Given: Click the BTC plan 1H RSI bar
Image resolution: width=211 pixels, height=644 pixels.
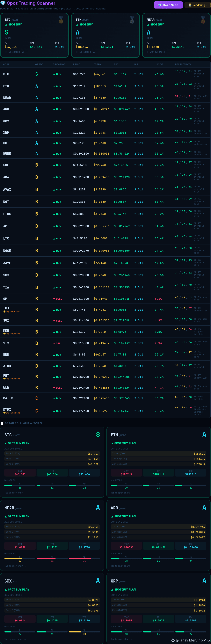Looking at the screenshot, I should tap(20, 485).
